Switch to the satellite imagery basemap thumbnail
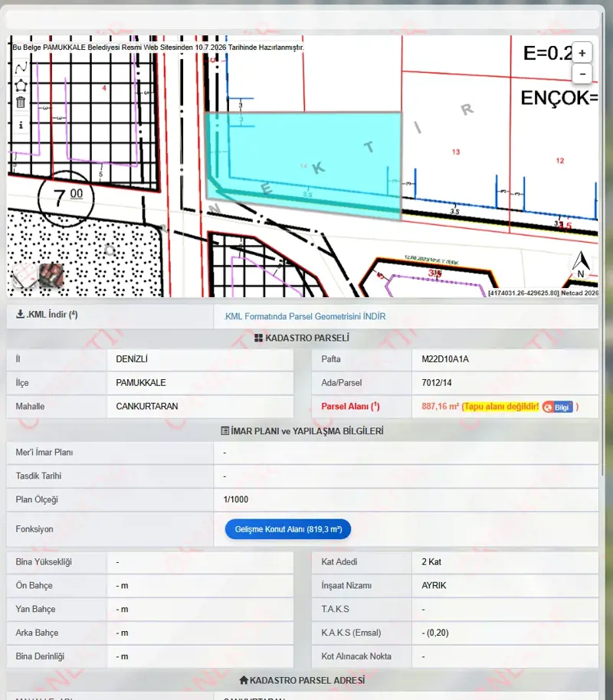The image size is (613, 700). [x=51, y=276]
